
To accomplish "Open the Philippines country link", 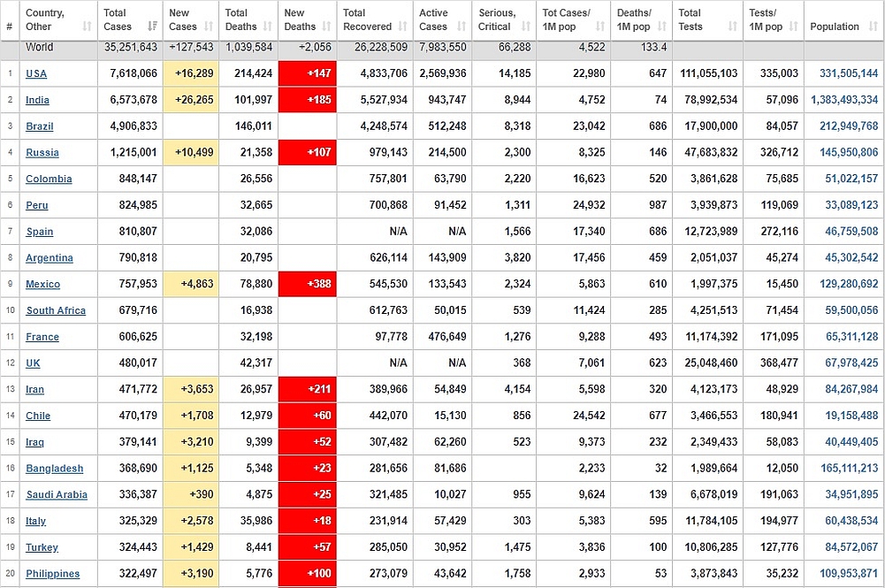I will point(52,574).
